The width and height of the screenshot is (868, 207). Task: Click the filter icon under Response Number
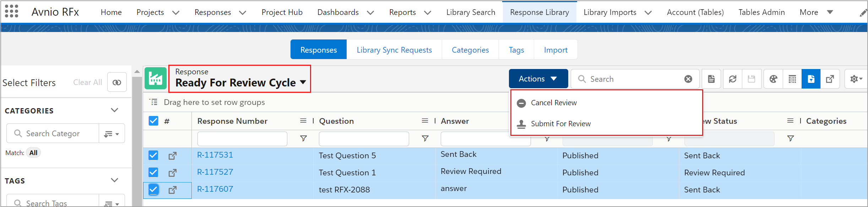(303, 138)
